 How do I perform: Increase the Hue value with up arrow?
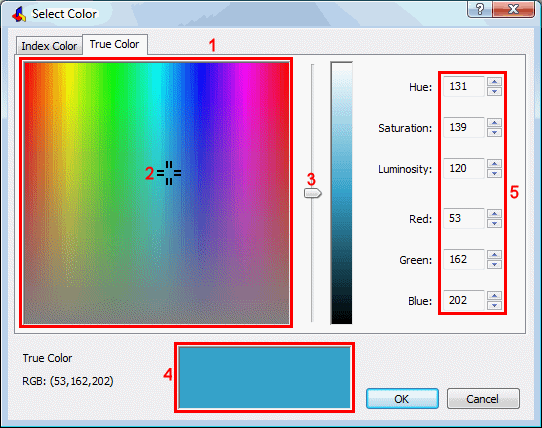click(x=494, y=82)
